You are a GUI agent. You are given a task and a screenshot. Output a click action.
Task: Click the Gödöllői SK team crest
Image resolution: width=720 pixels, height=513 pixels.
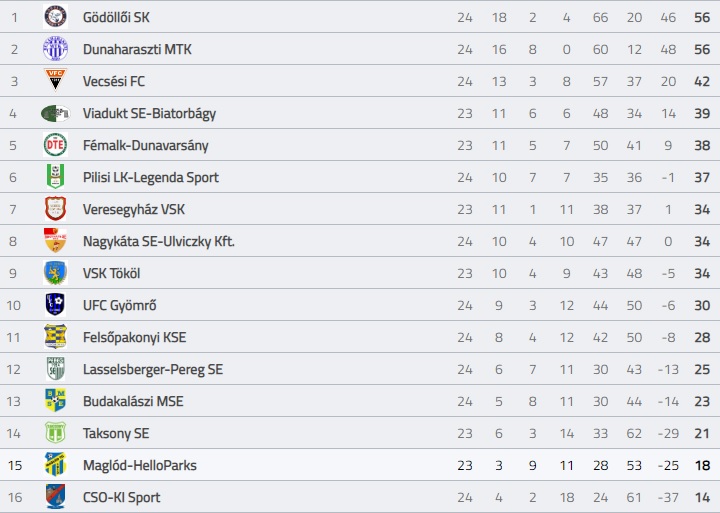pos(55,17)
